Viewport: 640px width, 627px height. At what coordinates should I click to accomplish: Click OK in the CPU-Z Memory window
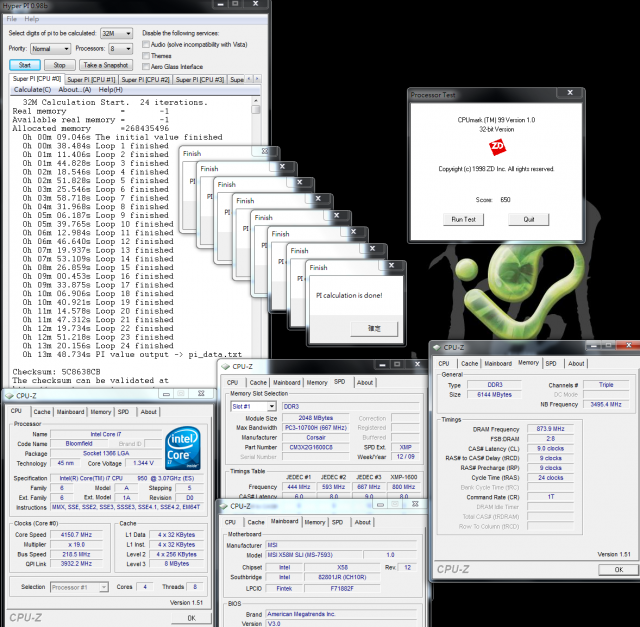click(x=618, y=569)
